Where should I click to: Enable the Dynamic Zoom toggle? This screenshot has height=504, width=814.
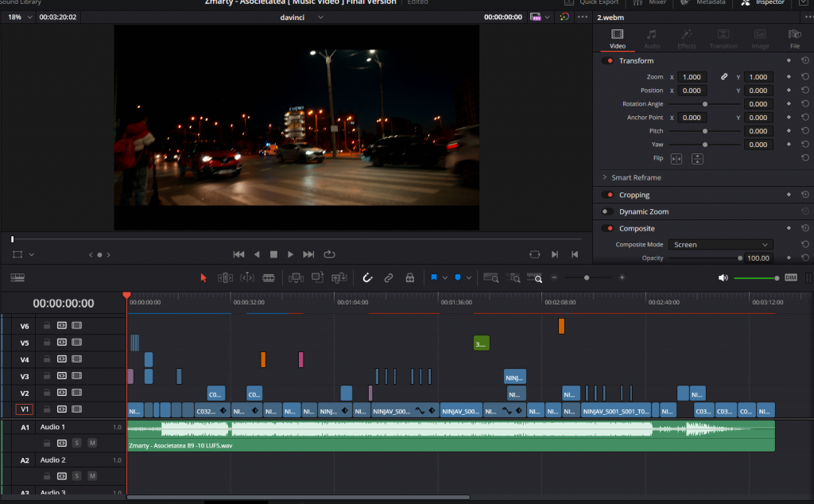[607, 211]
